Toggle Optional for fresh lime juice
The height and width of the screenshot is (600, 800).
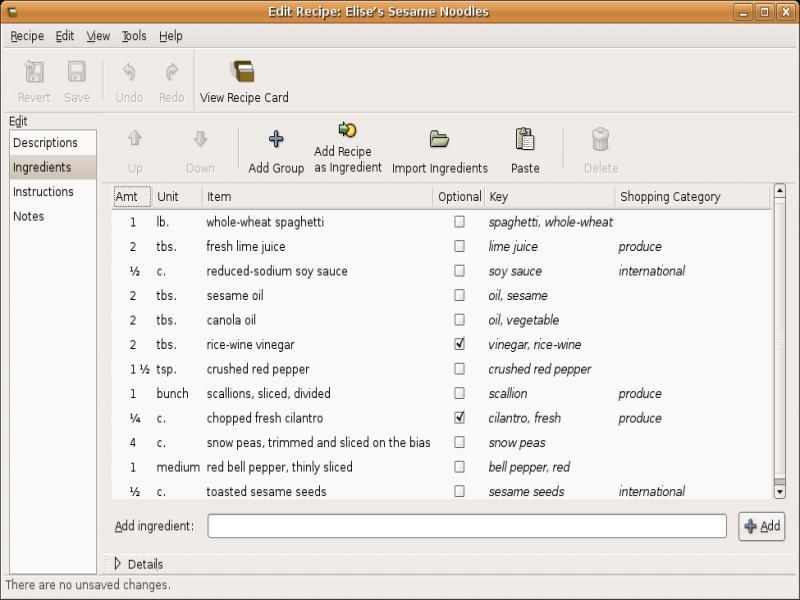pos(459,246)
